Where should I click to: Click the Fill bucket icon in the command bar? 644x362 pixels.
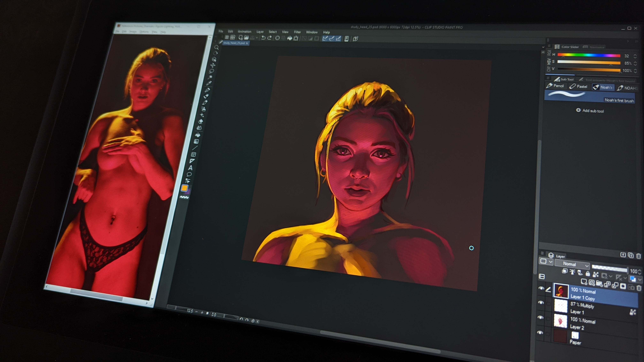[290, 38]
